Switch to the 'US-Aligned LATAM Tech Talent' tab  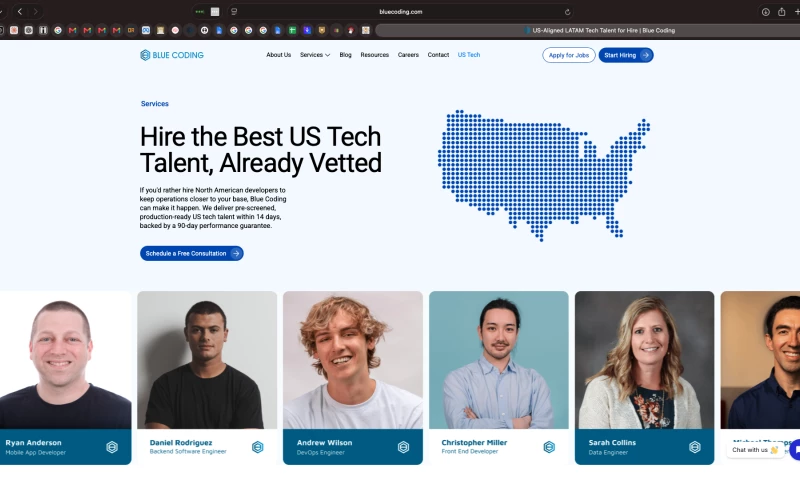pyautogui.click(x=588, y=31)
